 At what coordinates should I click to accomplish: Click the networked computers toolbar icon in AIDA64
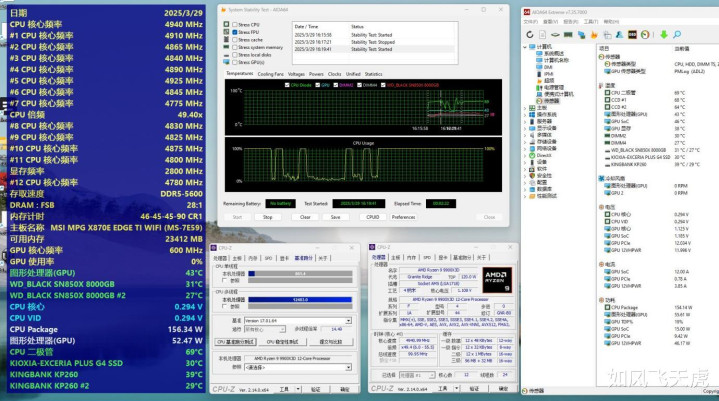click(581, 34)
